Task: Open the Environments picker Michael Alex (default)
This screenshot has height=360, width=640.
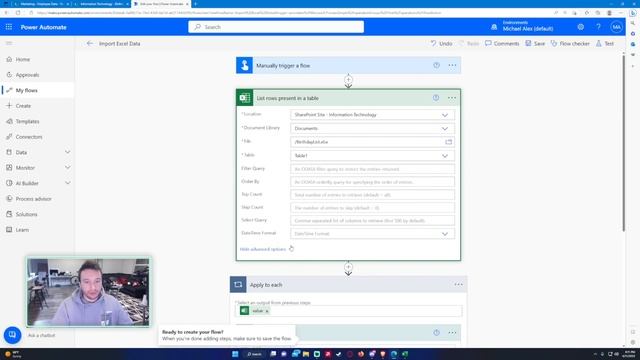Action: pyautogui.click(x=522, y=27)
